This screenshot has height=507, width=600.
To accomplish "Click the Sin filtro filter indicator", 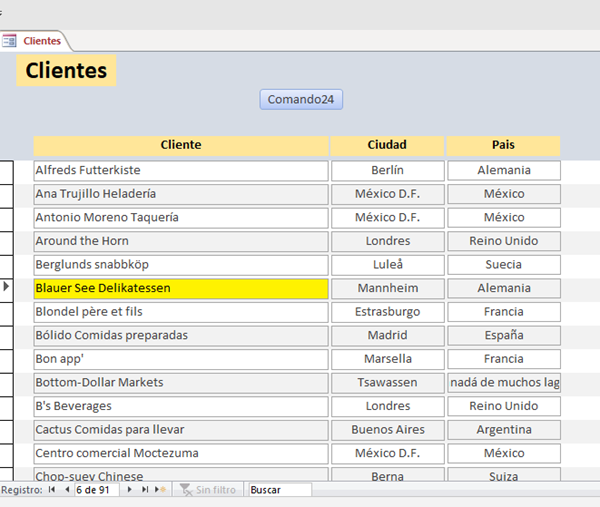I will click(208, 490).
